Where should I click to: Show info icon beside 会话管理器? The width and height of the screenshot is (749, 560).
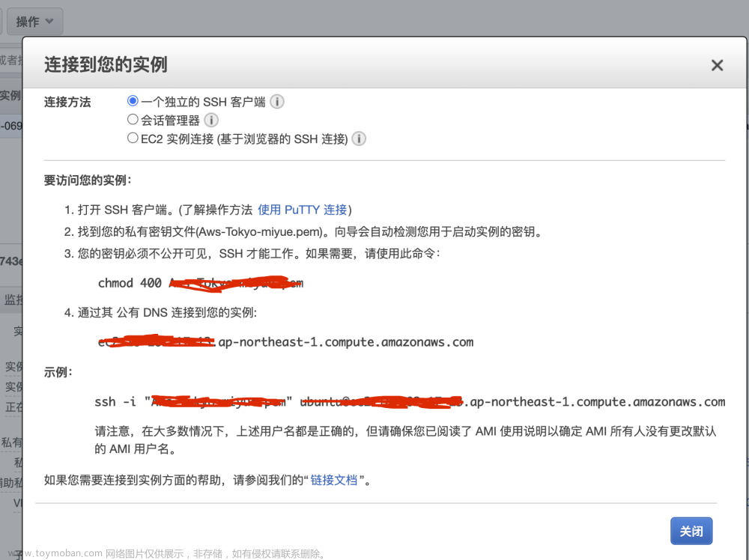click(211, 120)
